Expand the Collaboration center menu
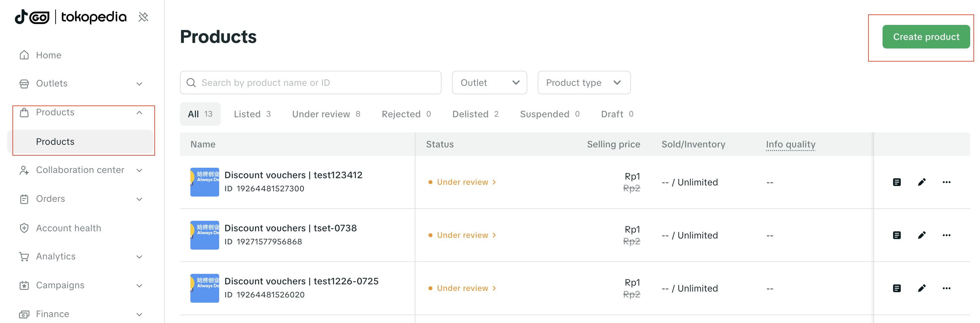Screen dimensions: 980x323 [139, 170]
